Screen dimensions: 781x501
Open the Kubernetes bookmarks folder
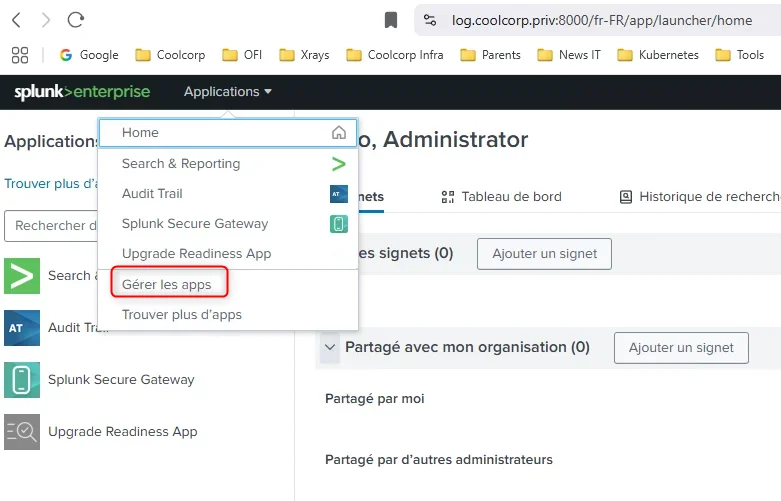coord(658,55)
